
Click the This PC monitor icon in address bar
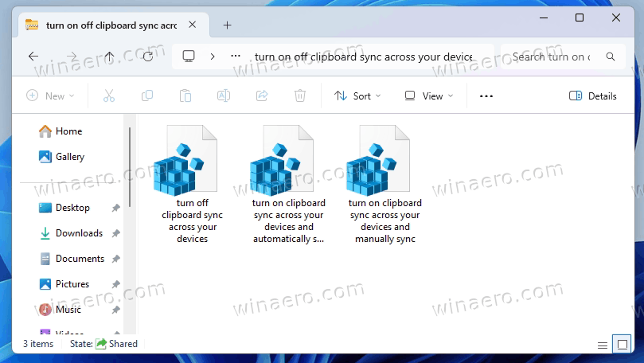[189, 57]
